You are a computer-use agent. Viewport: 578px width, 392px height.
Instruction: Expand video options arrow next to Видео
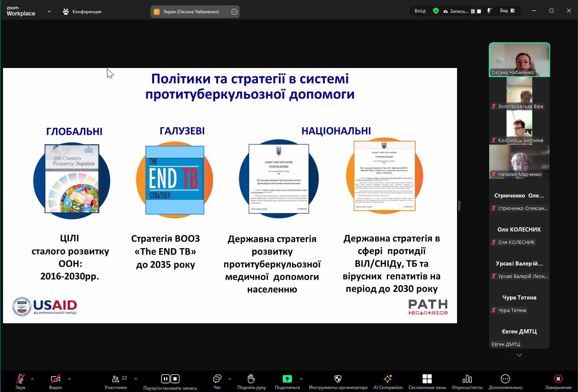tap(70, 379)
